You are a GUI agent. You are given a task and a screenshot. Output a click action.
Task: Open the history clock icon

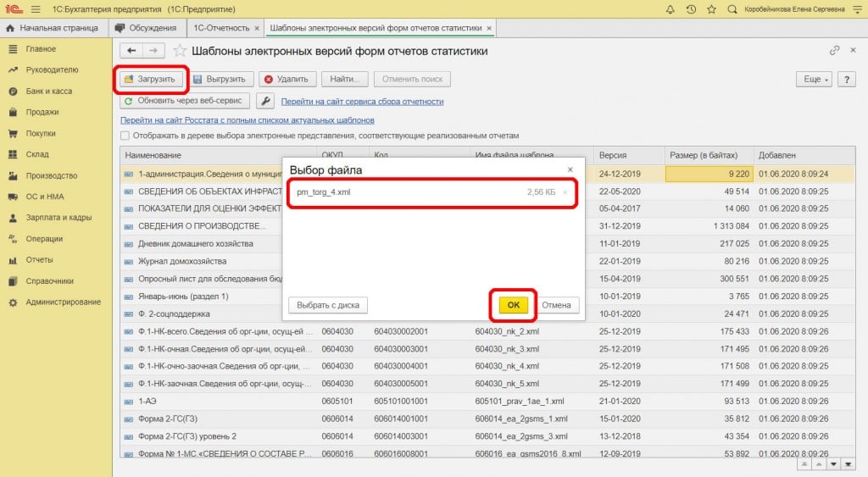(691, 9)
